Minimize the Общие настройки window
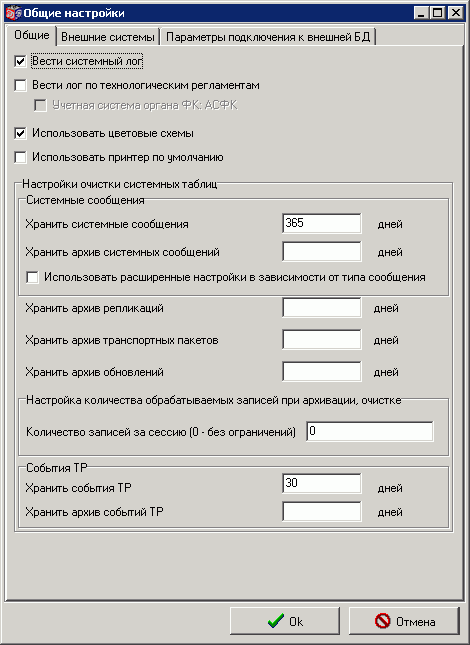Viewport: 470px width, 645px height. (421, 13)
